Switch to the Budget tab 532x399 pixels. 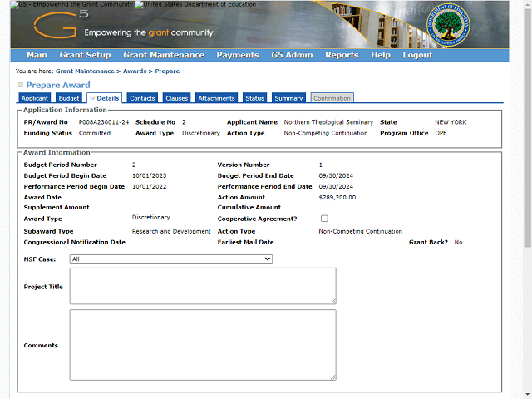tap(69, 98)
